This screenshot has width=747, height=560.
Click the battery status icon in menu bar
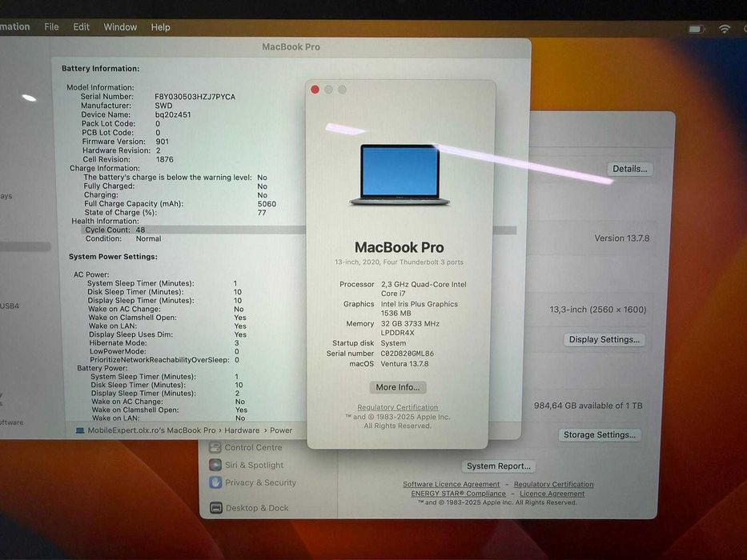coord(696,30)
